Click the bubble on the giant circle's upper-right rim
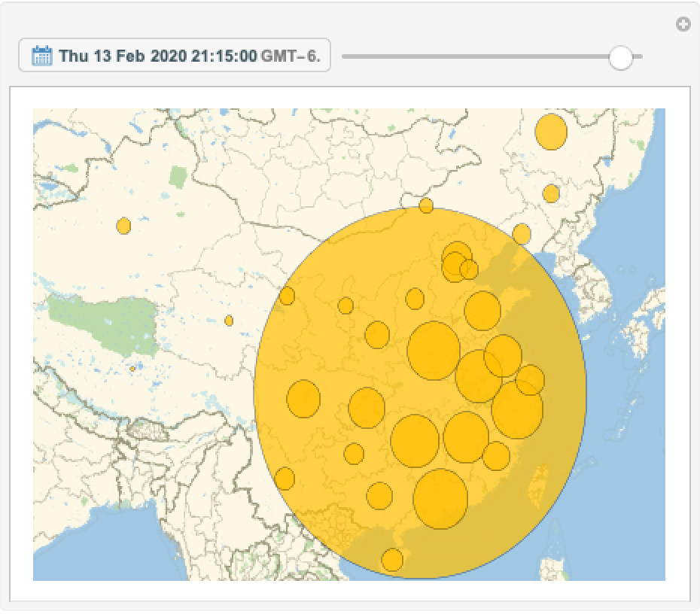 pyautogui.click(x=522, y=234)
